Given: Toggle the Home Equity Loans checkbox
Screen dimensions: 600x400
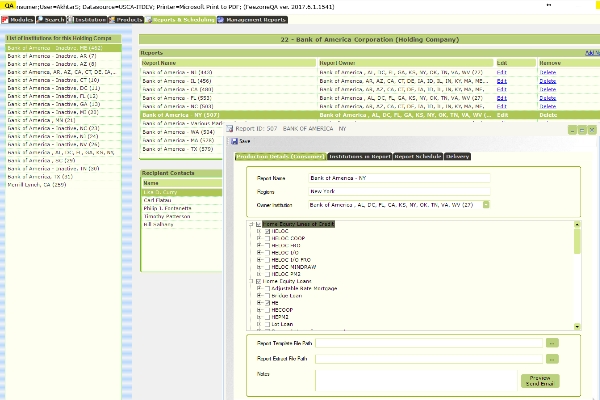Looking at the screenshot, I should (x=258, y=281).
